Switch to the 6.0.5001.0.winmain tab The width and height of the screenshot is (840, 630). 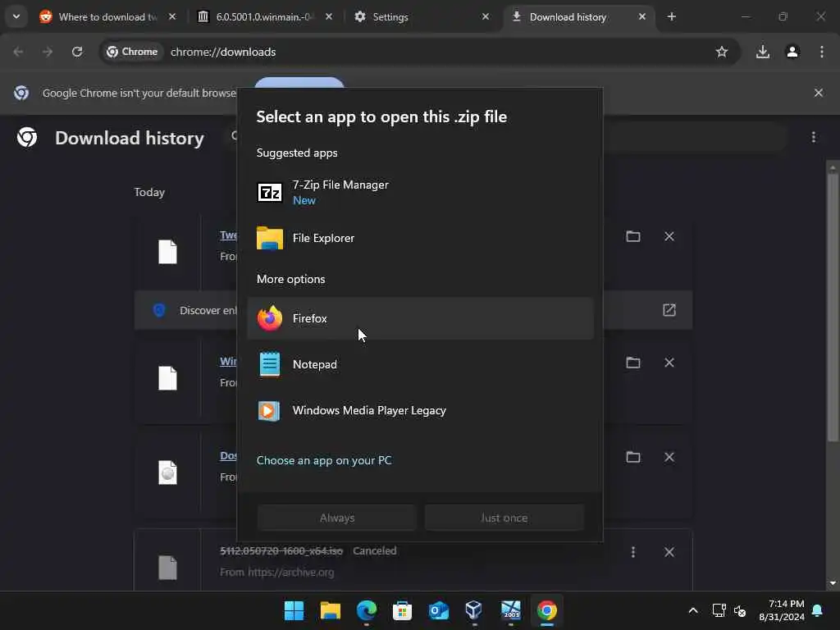(264, 16)
